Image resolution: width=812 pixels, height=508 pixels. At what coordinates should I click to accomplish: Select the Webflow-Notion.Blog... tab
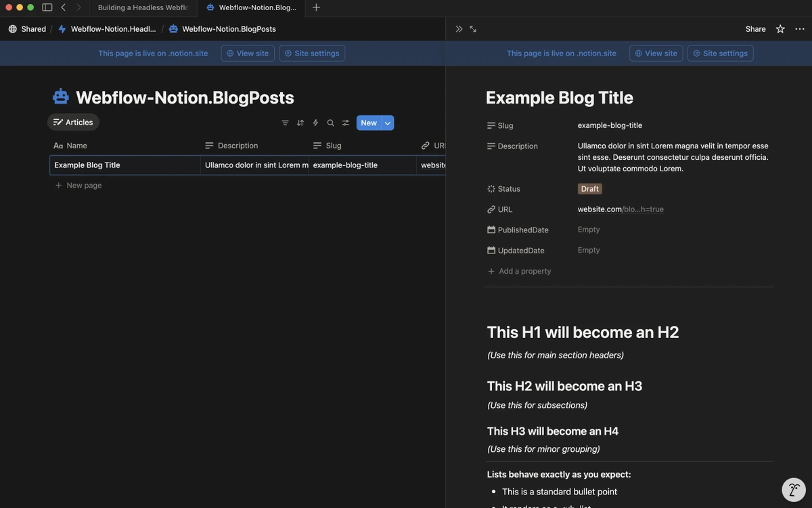(251, 7)
